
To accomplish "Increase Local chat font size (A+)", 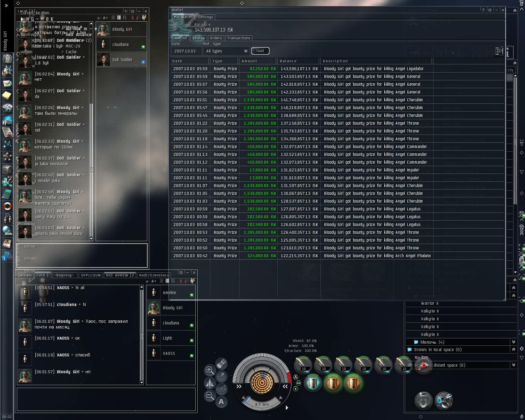I will click(105, 18).
